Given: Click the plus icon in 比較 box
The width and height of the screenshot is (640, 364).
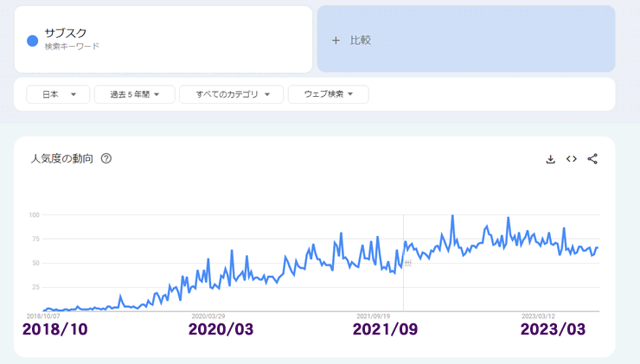Looking at the screenshot, I should (336, 41).
